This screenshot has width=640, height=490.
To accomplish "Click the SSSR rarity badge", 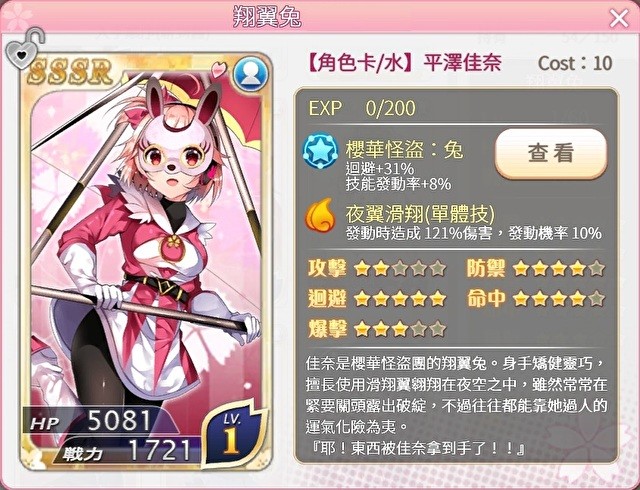I will 69,72.
